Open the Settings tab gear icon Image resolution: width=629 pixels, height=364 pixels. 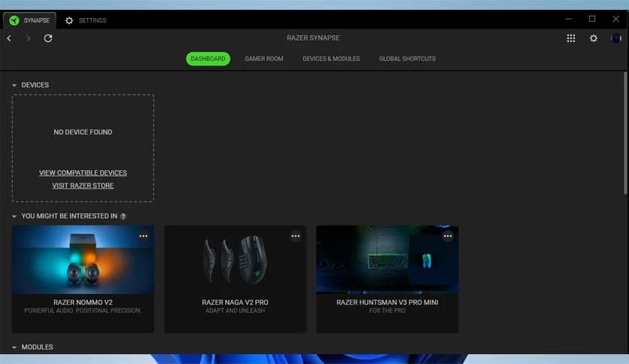69,20
